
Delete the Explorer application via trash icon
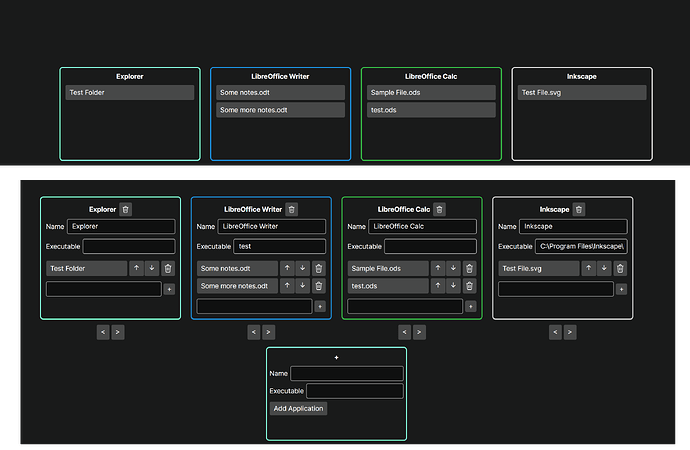click(x=125, y=209)
